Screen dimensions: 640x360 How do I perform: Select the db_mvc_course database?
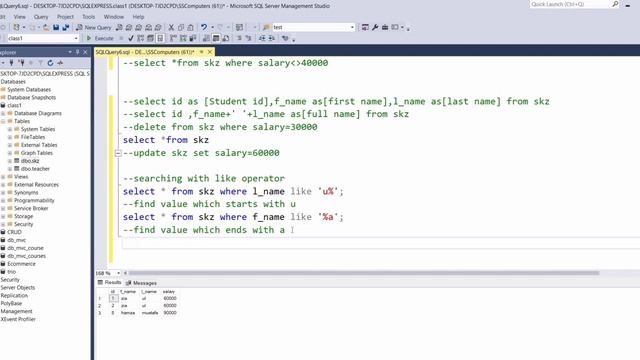click(x=25, y=248)
